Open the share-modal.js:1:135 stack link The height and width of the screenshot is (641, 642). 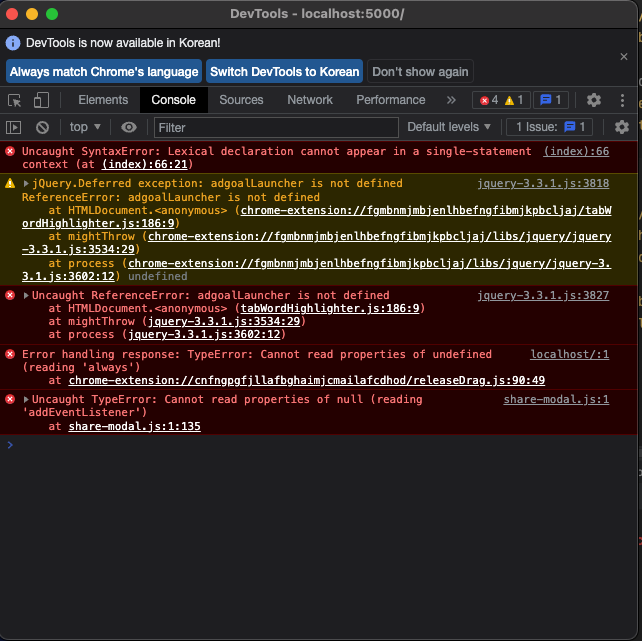pos(135,426)
